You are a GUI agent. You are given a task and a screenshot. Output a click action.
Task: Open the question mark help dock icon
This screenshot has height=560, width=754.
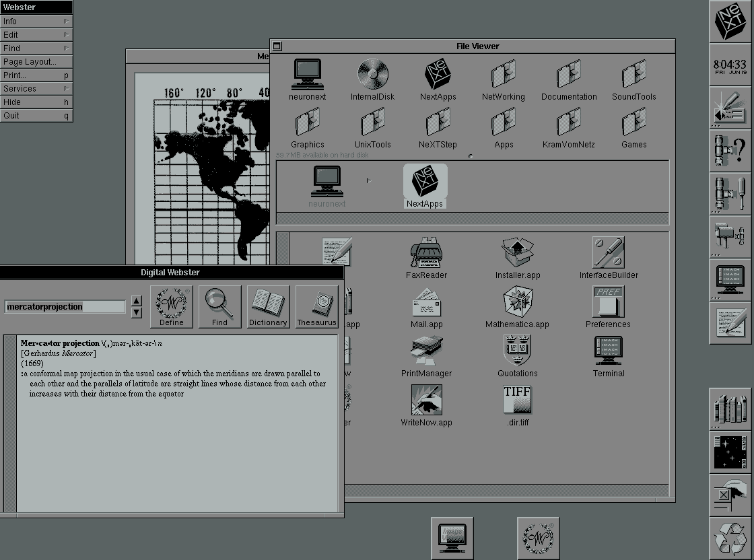click(x=730, y=151)
